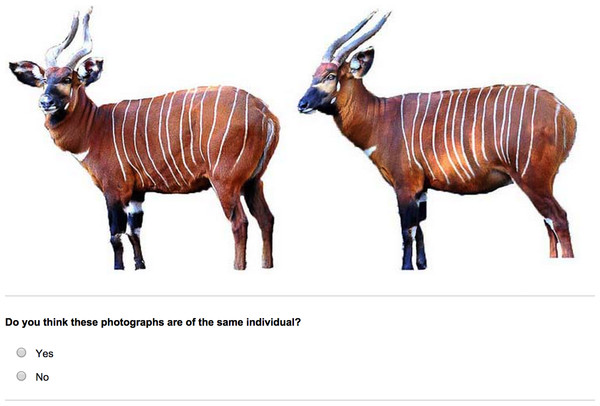The image size is (600, 406).
Task: Click the right bongo's ear
Action: [x=361, y=63]
